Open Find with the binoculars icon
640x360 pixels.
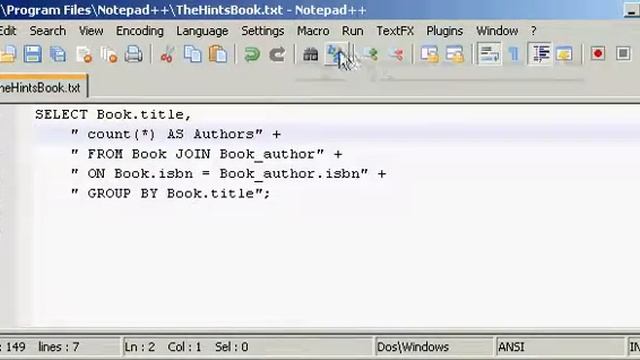[311, 54]
